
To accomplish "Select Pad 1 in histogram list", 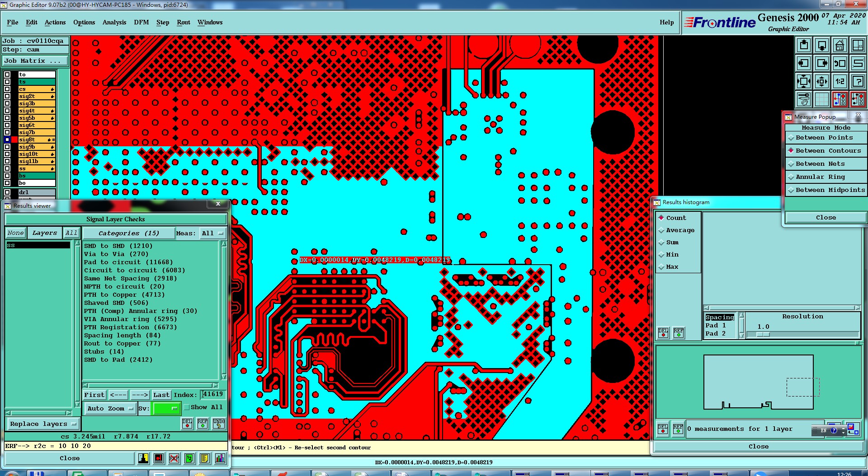I will [x=716, y=326].
